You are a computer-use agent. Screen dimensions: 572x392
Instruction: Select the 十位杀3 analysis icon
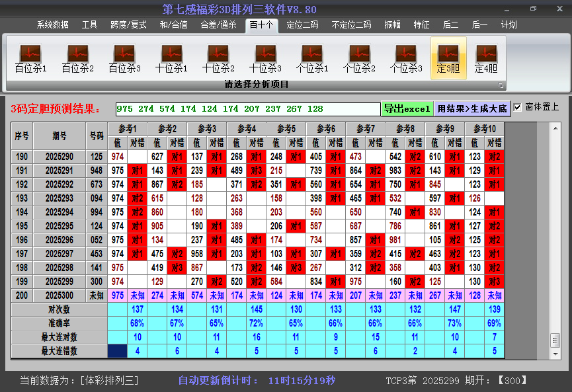(265, 56)
